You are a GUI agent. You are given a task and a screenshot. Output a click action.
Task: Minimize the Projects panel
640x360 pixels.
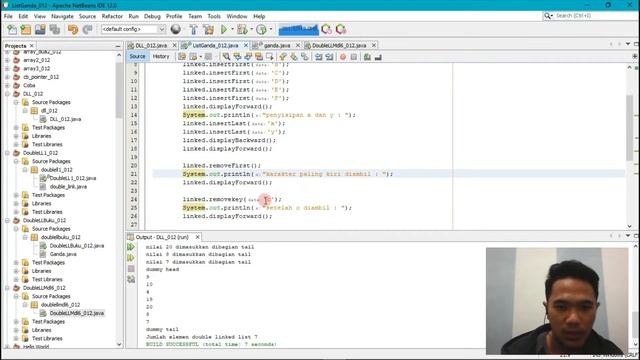click(x=118, y=46)
